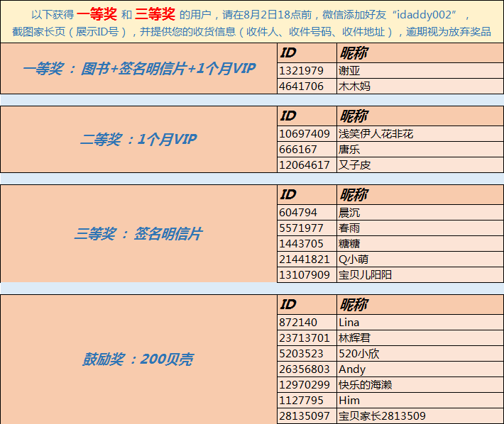This screenshot has width=504, height=424.
Task: Click the nickname 浅笑伊人花非花
Action: (x=376, y=133)
